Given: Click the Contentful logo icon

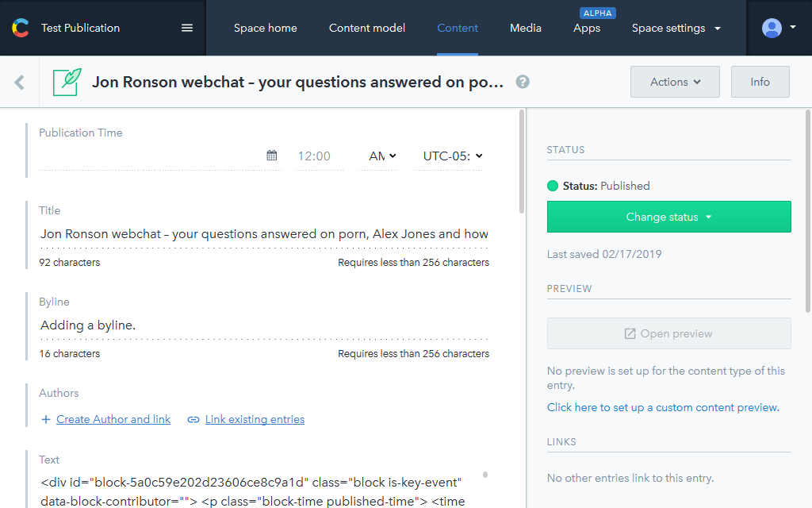Looking at the screenshot, I should point(20,28).
